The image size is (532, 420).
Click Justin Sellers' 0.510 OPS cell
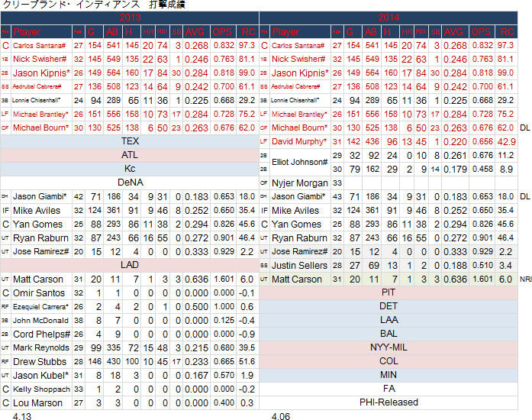[x=482, y=265]
